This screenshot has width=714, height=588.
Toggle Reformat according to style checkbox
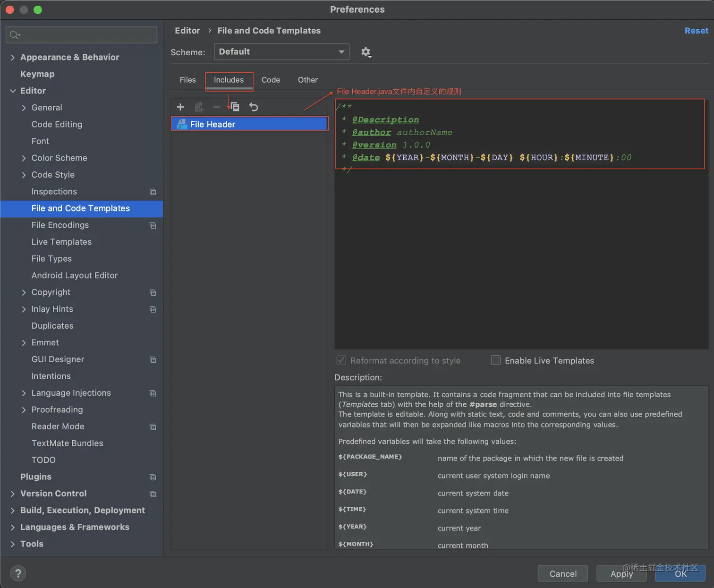pos(341,360)
